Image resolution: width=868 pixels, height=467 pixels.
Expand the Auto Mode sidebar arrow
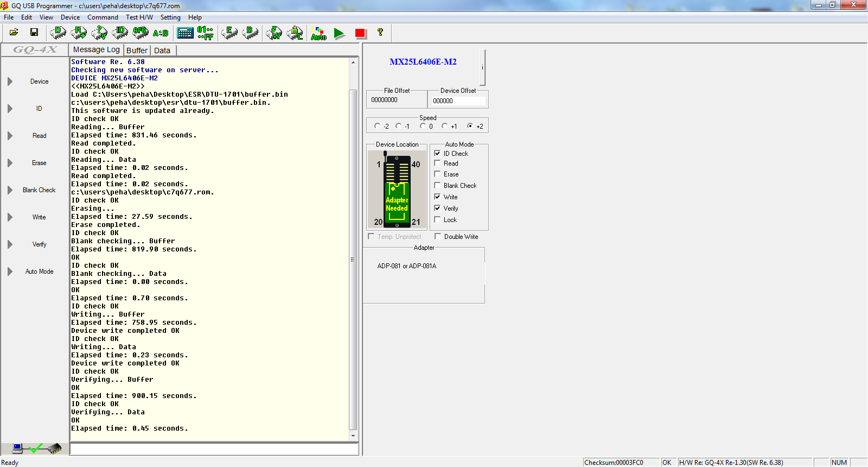(x=10, y=272)
